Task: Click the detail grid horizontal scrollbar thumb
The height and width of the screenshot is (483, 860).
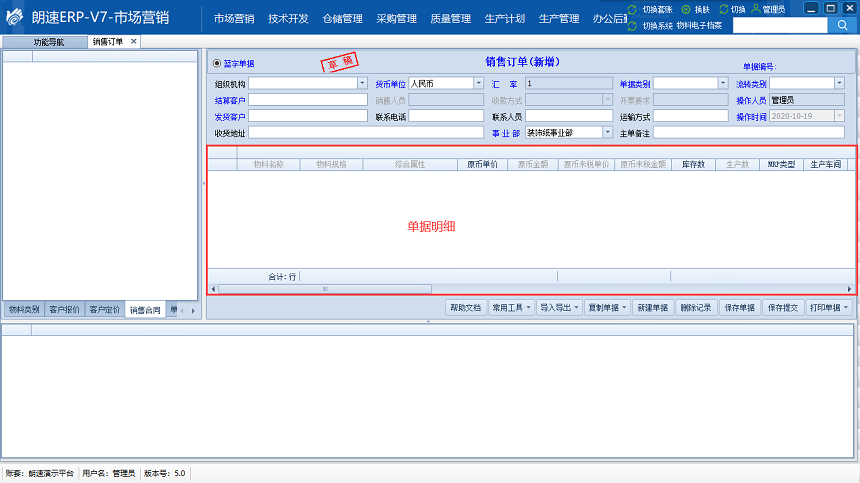Action: tap(325, 289)
